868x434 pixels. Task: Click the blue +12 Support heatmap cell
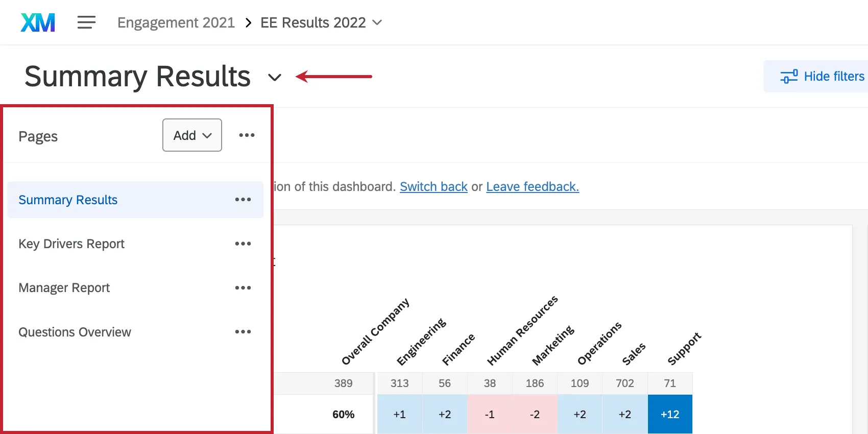(x=669, y=414)
